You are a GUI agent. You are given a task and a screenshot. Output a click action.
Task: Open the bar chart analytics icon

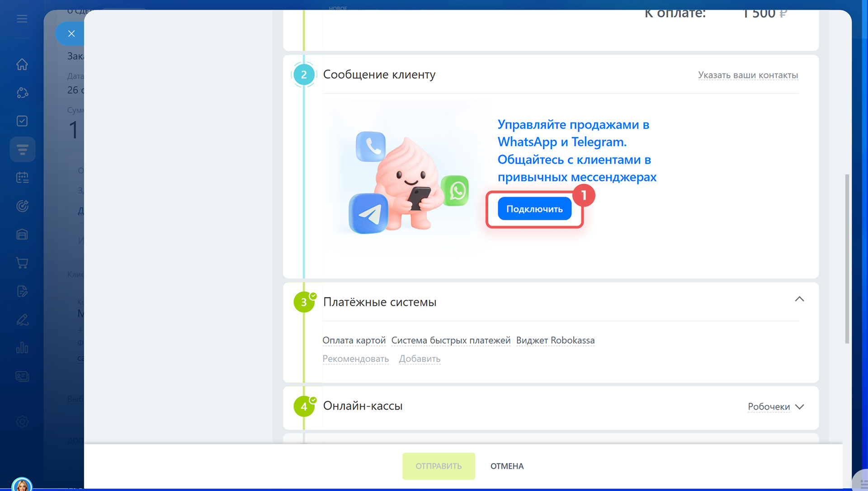(22, 348)
